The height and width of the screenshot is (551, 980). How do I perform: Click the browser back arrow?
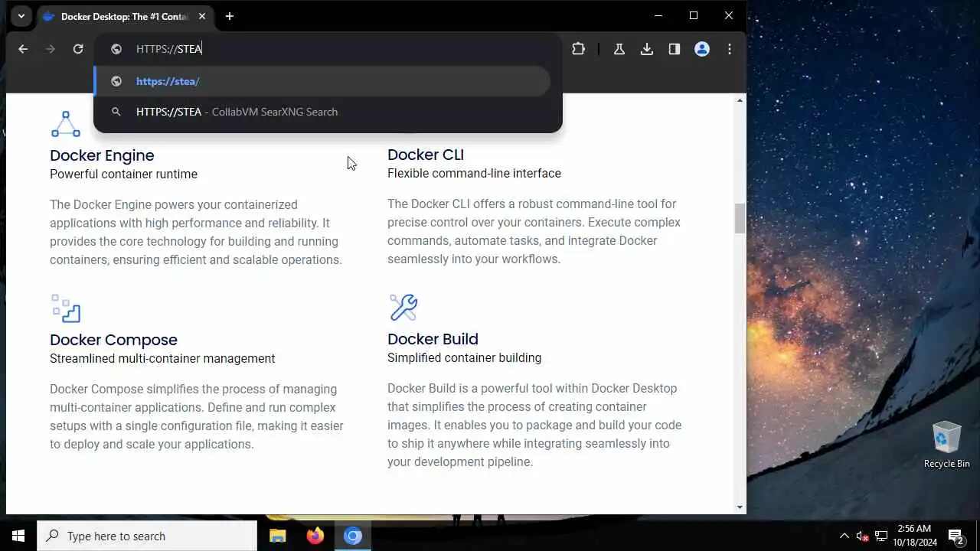(x=23, y=49)
